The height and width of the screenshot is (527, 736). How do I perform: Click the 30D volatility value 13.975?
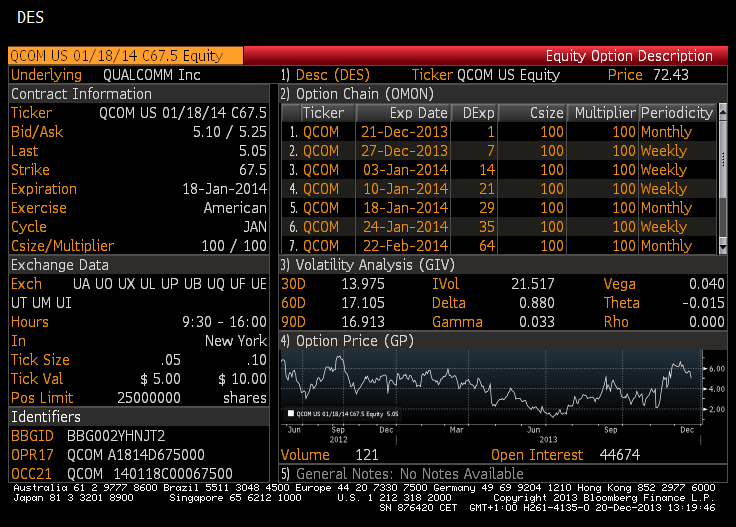[x=363, y=284]
